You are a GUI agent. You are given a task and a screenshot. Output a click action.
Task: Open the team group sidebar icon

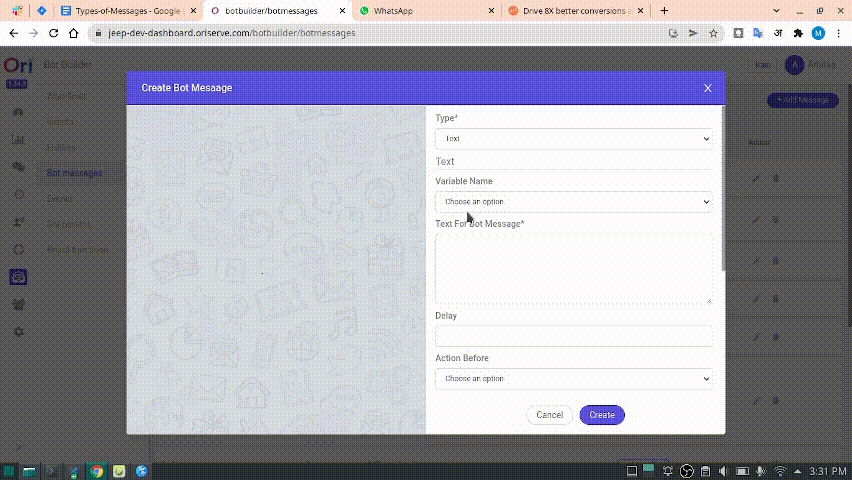18,304
